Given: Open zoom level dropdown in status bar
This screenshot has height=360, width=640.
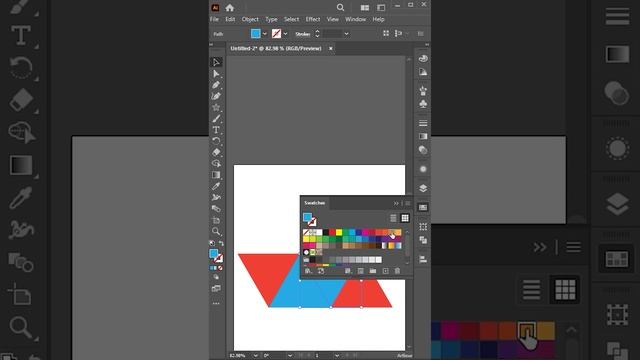Looking at the screenshot, I should click(256, 356).
